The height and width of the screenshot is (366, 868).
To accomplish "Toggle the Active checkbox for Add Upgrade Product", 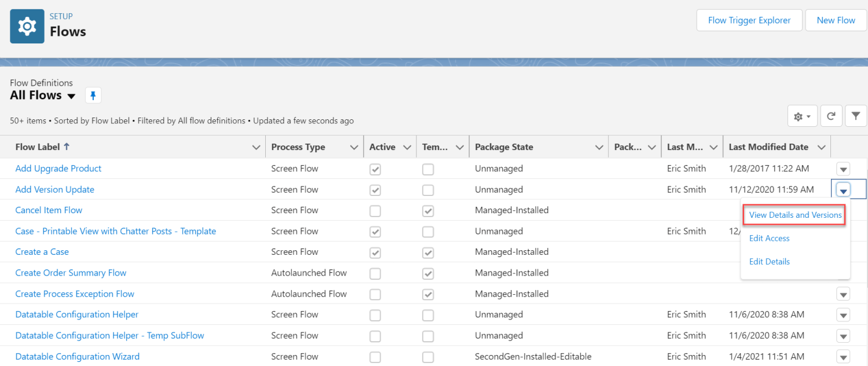I will [375, 169].
